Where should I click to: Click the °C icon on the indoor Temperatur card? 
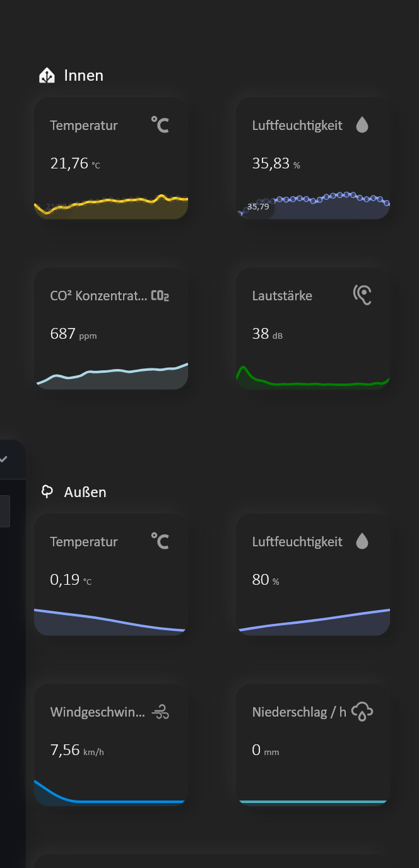point(160,125)
